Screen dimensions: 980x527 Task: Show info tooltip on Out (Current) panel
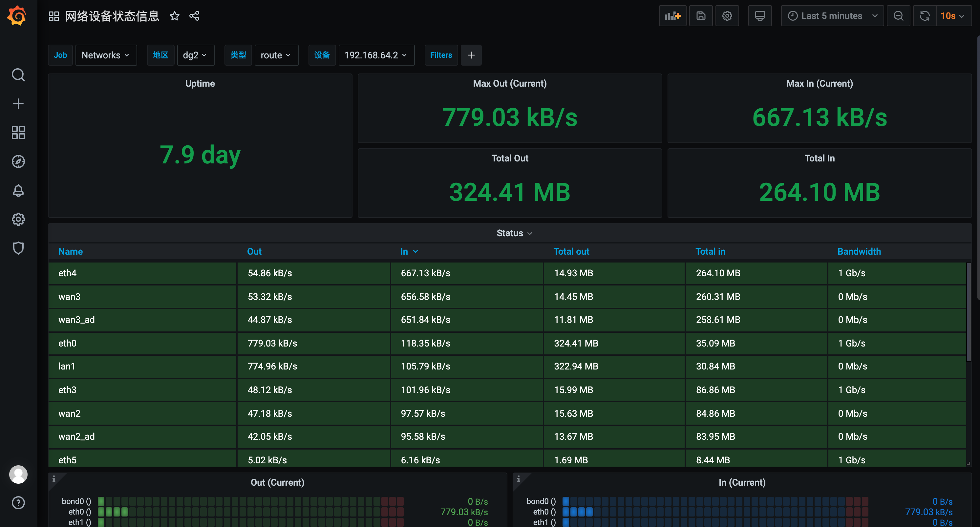[54, 479]
